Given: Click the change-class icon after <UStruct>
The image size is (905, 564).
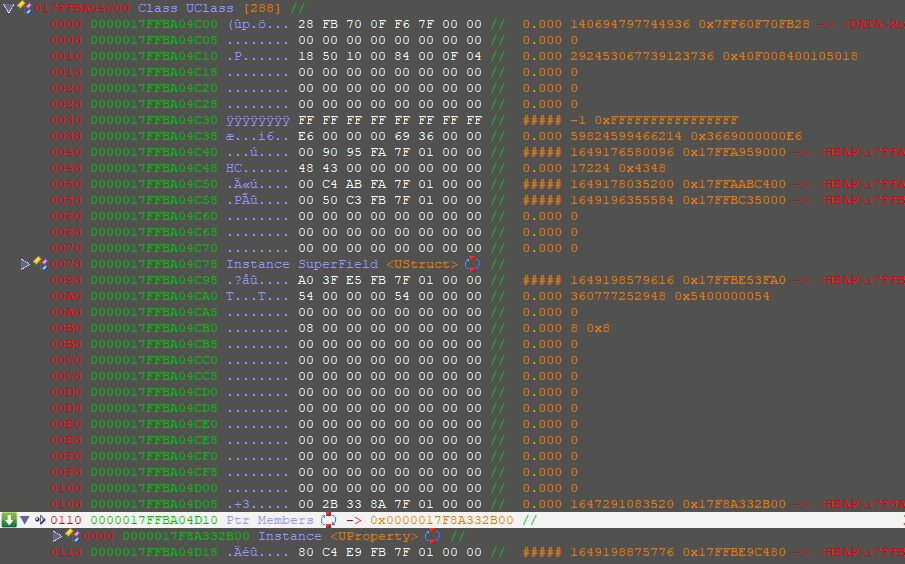Looking at the screenshot, I should (x=472, y=264).
